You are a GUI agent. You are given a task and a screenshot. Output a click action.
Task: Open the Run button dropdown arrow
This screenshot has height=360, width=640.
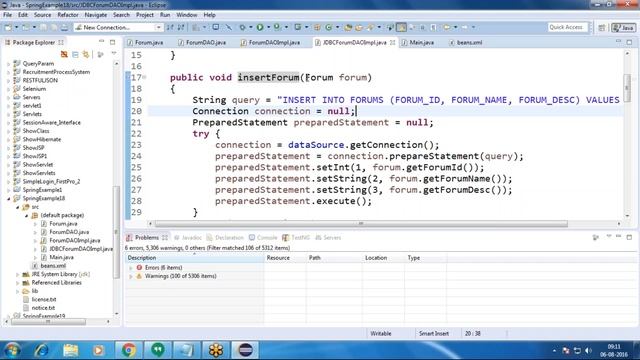[269, 27]
